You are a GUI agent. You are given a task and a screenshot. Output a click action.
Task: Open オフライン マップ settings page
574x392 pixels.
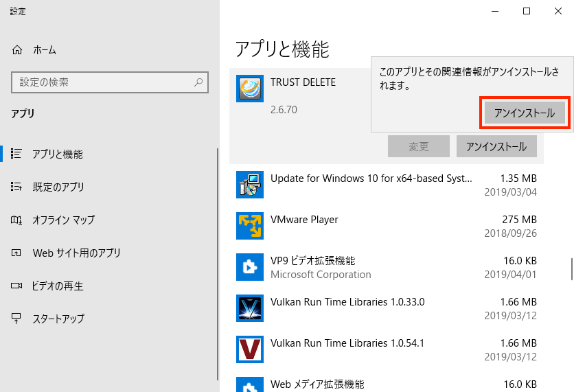point(63,220)
